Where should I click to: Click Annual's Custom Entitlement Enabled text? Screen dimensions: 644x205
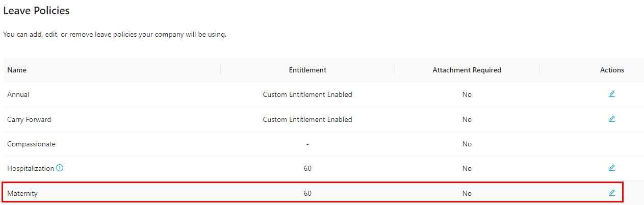[307, 95]
